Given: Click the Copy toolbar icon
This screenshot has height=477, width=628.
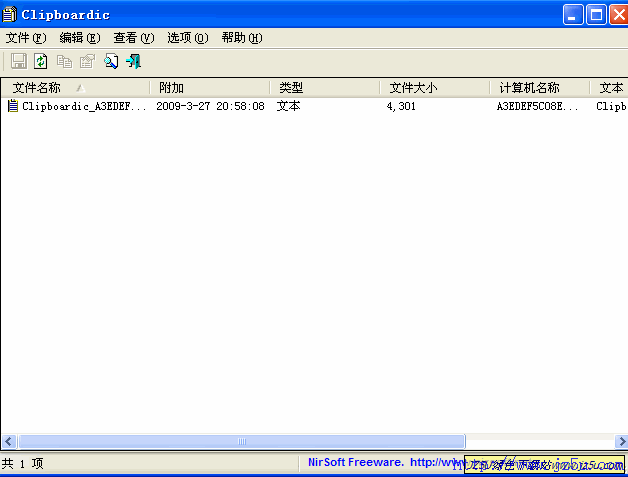Looking at the screenshot, I should click(x=64, y=61).
